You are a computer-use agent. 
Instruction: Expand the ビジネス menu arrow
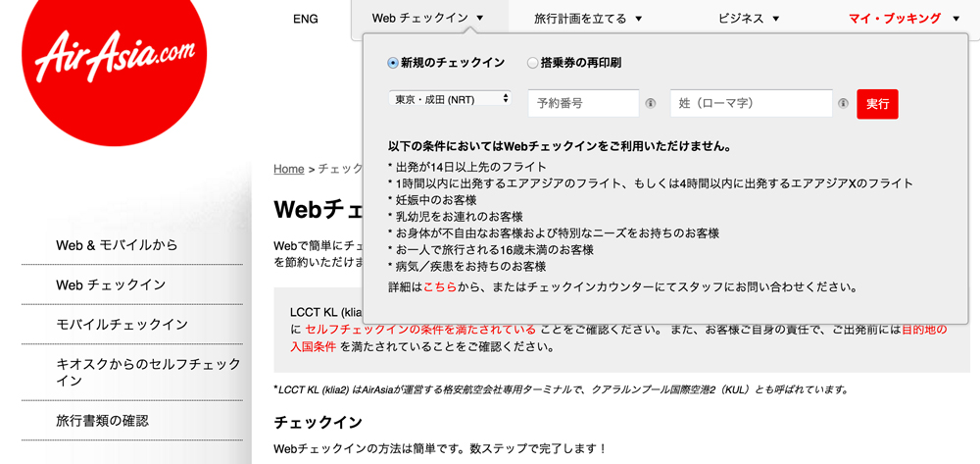click(x=775, y=19)
